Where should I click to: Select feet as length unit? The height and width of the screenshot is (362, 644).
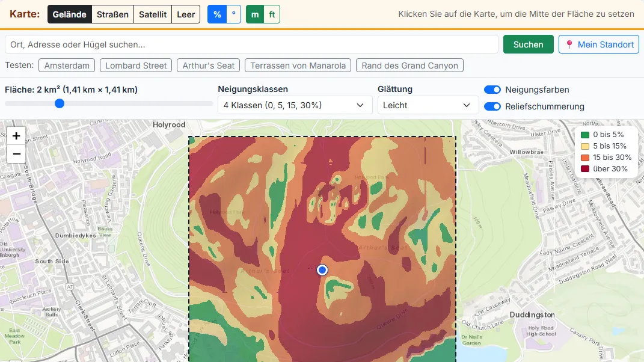coord(272,14)
